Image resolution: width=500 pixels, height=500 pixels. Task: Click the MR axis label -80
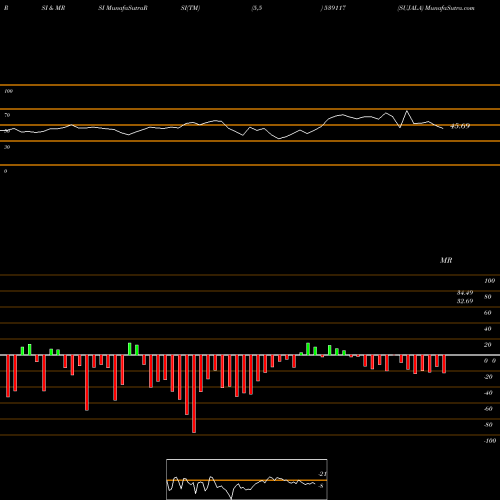point(488,425)
